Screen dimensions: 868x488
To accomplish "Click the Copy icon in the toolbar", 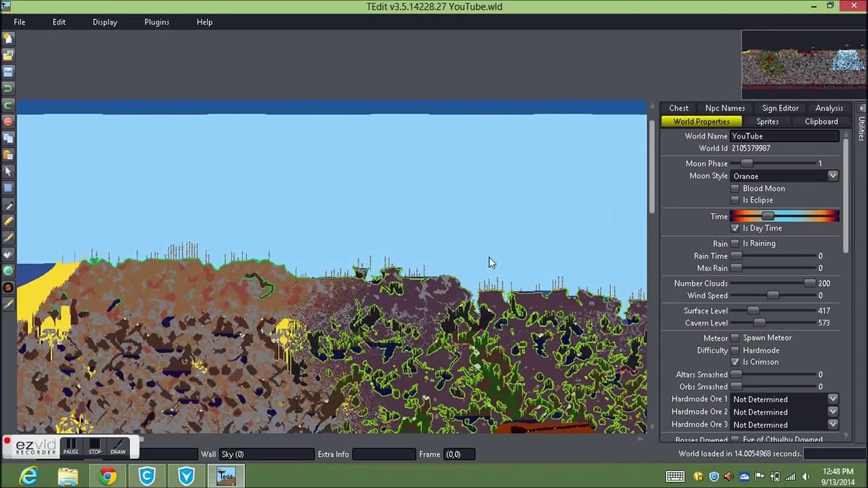I will pyautogui.click(x=8, y=138).
